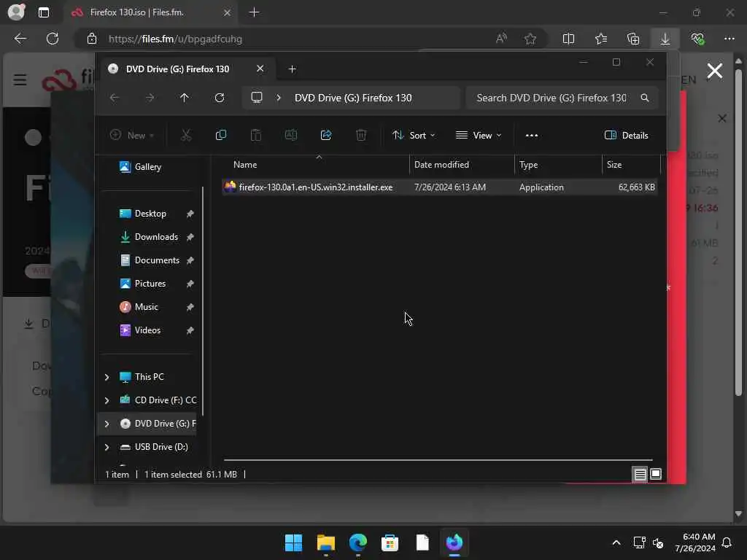This screenshot has height=560, width=747.
Task: Open Desktop in quick access
Action: [x=150, y=214]
